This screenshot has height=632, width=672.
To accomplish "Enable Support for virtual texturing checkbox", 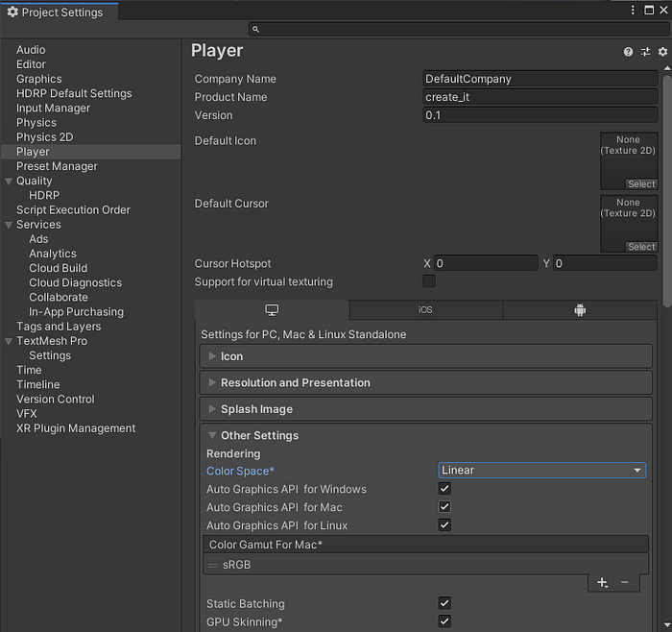I will (x=429, y=281).
